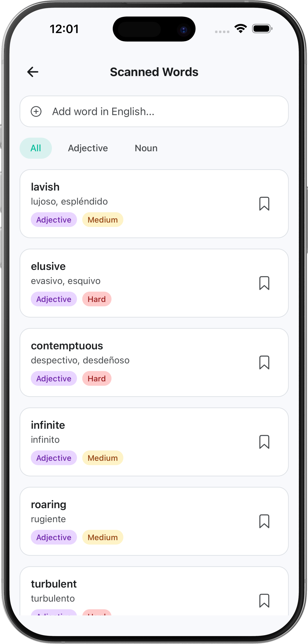Tap the Hard badge on contemptuous
Viewport: 308px width, 644px height.
tap(97, 379)
